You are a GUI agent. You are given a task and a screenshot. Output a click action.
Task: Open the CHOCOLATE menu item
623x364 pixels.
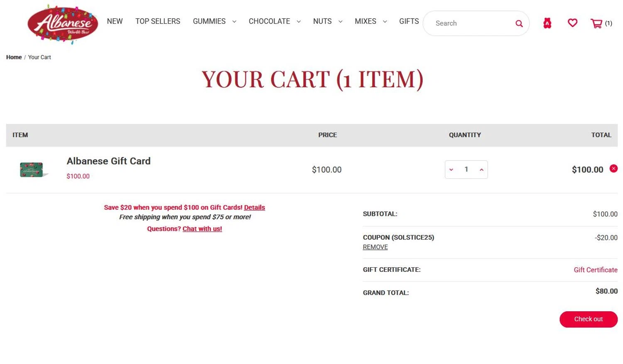click(269, 21)
